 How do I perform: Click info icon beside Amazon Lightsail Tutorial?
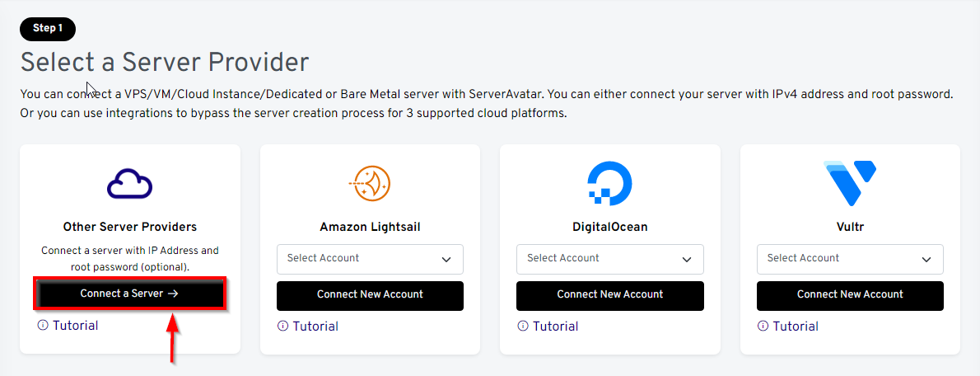(283, 327)
